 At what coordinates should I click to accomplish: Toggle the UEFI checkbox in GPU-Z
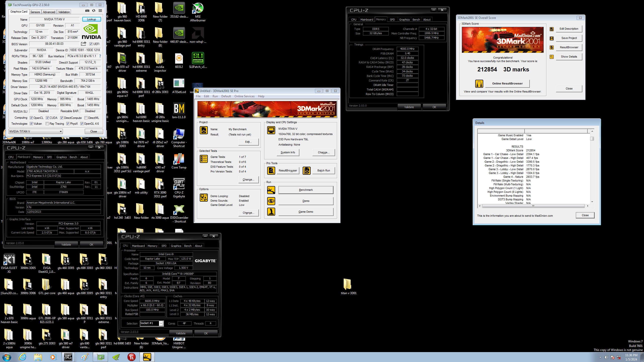(x=91, y=44)
